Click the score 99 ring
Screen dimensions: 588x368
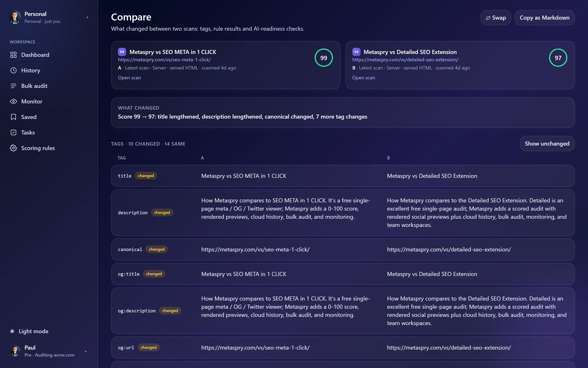click(x=324, y=58)
